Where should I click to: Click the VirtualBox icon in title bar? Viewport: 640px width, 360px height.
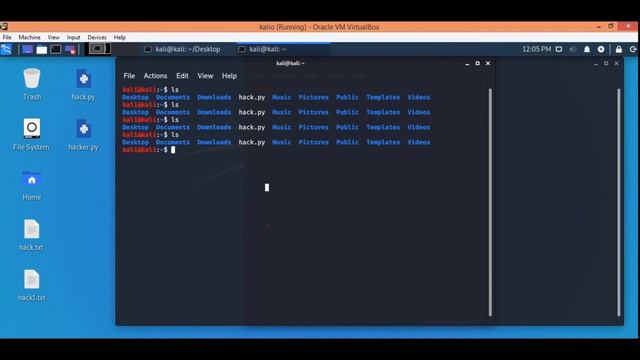(4, 27)
